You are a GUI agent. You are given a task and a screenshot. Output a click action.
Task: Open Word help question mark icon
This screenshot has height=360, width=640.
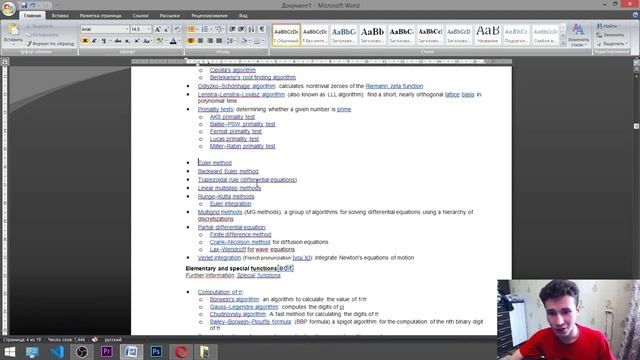(x=636, y=15)
